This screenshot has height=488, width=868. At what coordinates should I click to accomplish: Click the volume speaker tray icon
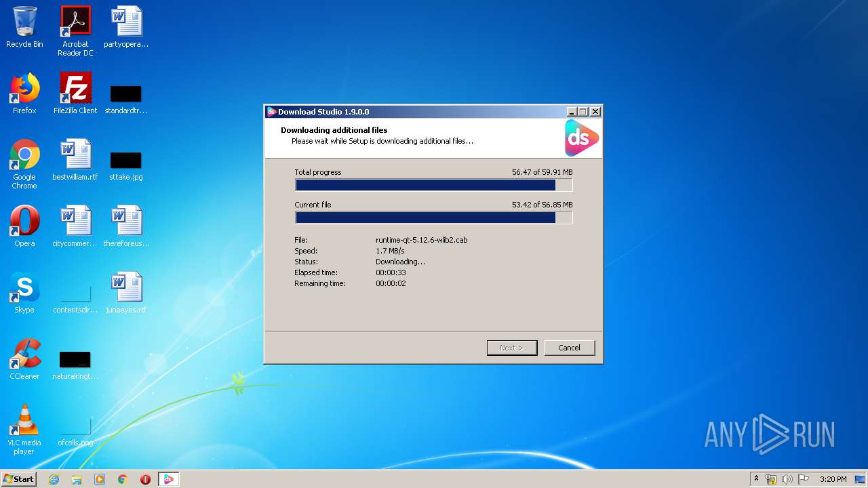point(787,479)
